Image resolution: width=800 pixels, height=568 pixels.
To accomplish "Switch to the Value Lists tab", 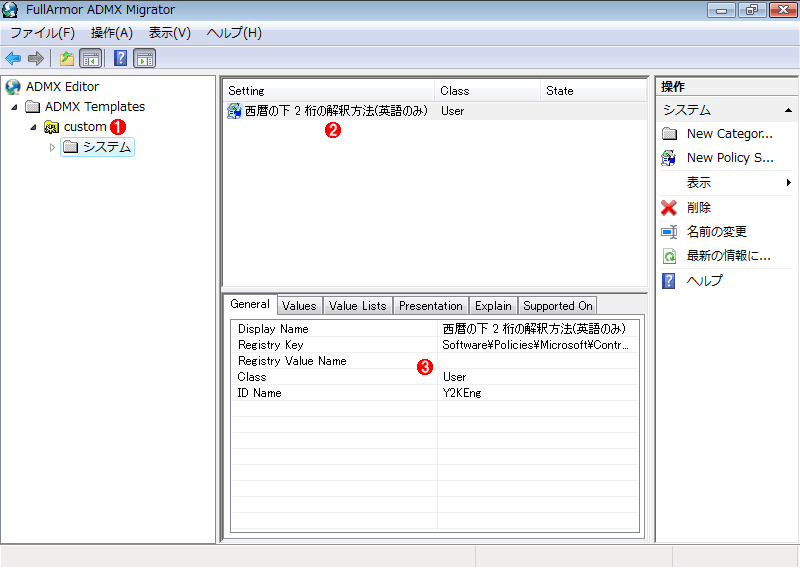I will [x=358, y=306].
